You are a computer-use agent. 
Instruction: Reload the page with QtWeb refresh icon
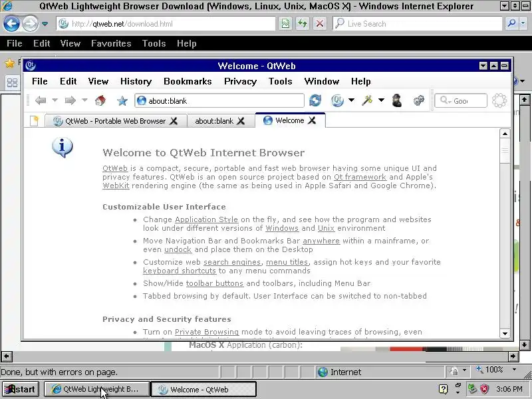[315, 100]
